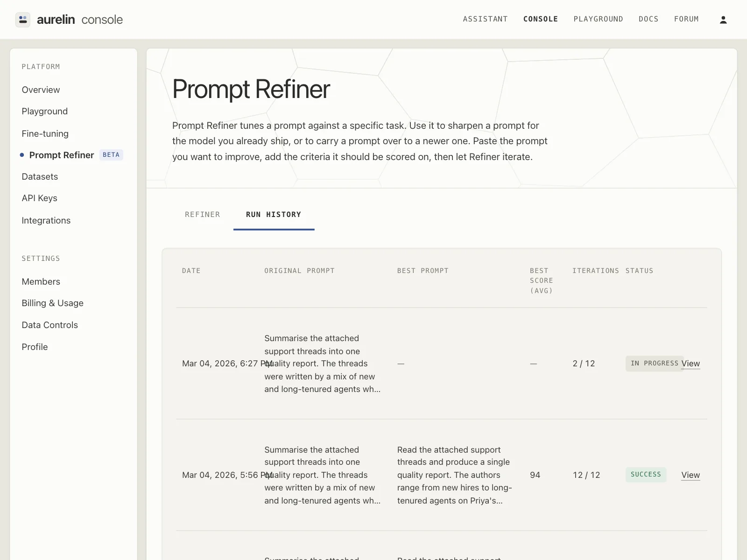Open Forum from the top navigation
Screen dimensions: 747x560
[686, 19]
